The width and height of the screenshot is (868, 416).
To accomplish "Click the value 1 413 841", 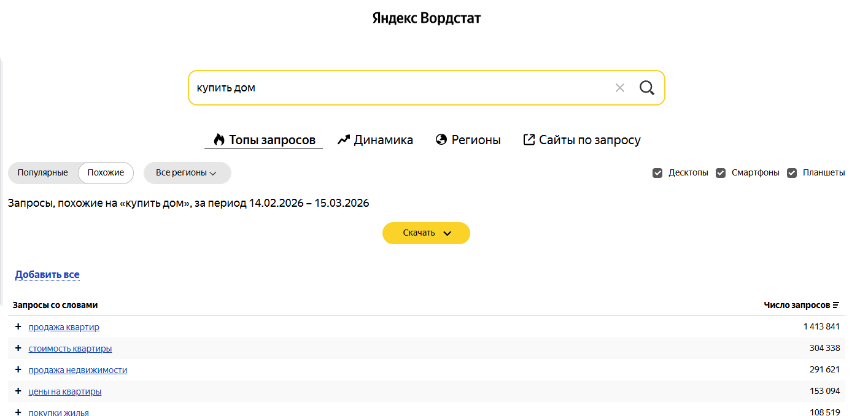I will [821, 326].
